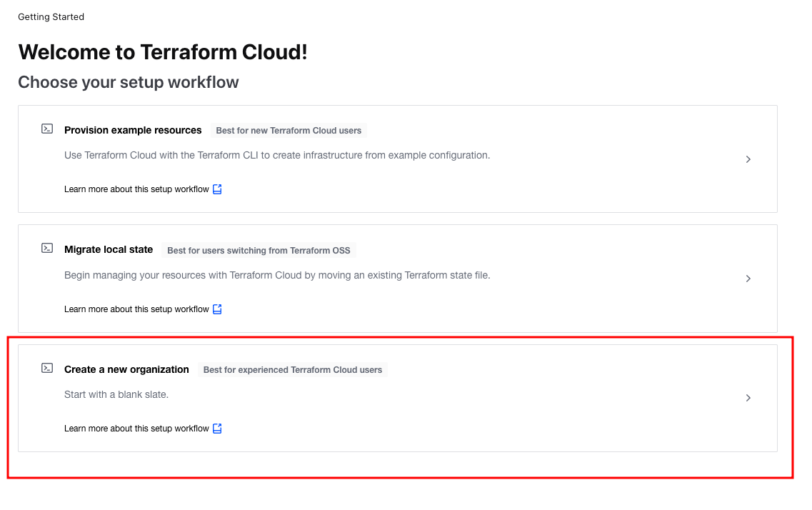Open Learn more link under Migrate local state

[x=136, y=309]
